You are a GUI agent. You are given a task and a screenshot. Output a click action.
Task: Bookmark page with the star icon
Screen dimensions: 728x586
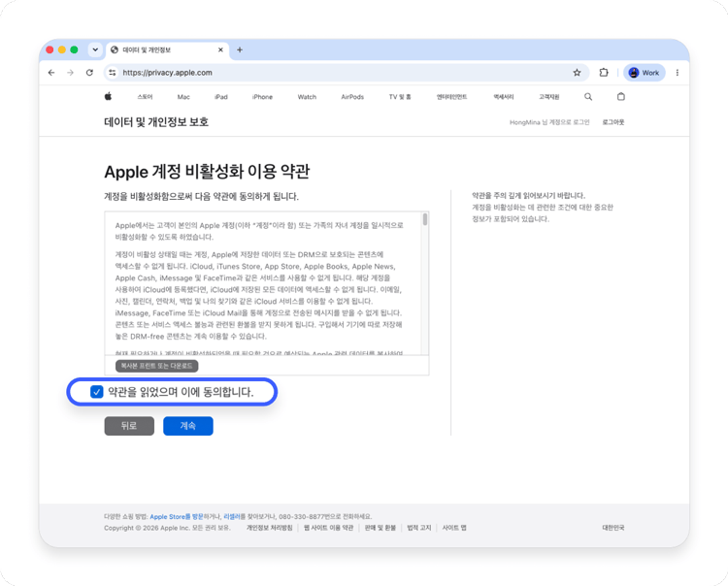click(577, 73)
